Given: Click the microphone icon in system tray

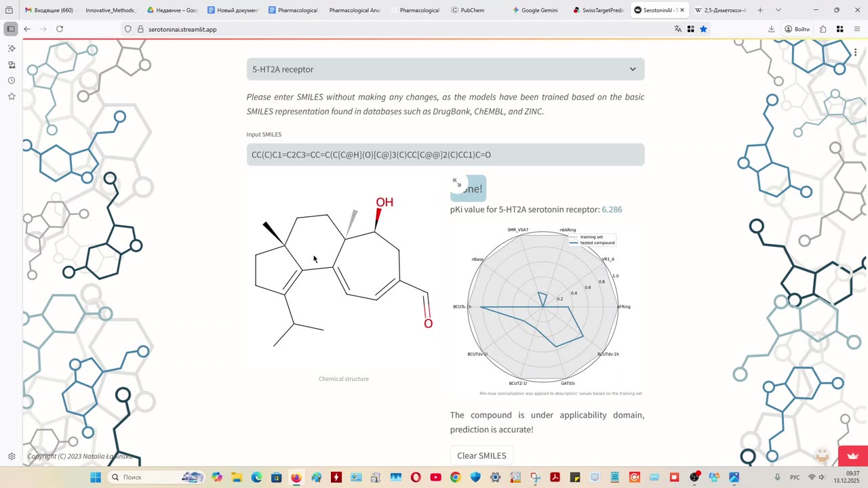Looking at the screenshot, I should [778, 477].
